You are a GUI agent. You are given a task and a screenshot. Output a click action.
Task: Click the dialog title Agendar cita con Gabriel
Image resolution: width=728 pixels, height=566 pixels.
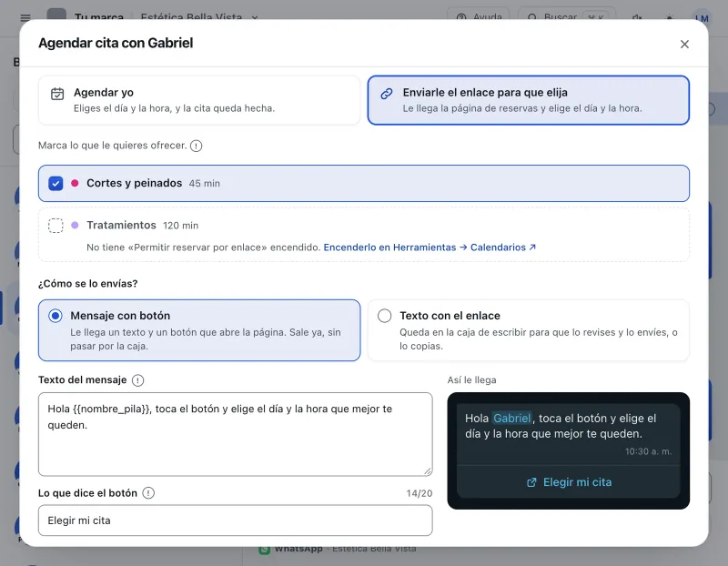coord(116,43)
